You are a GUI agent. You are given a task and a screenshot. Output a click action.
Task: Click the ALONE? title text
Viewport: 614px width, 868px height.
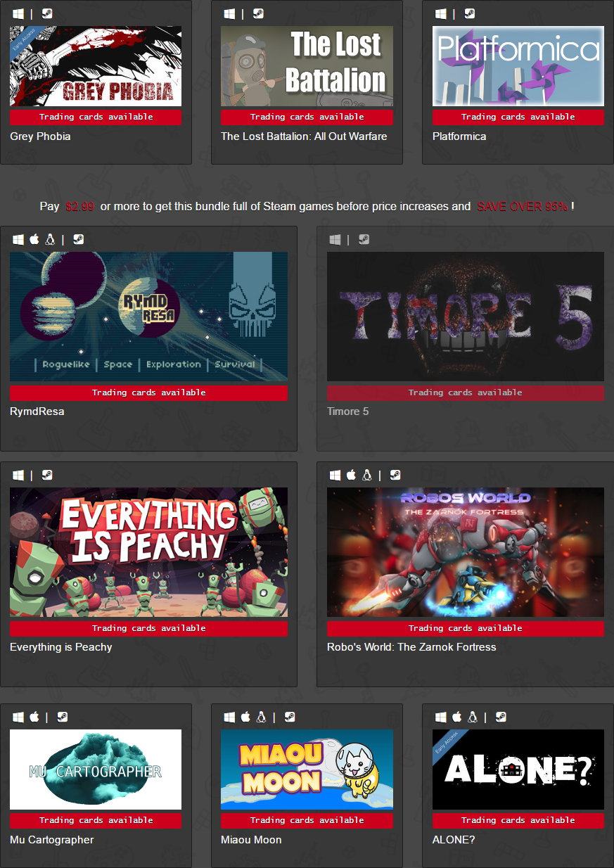[x=454, y=840]
